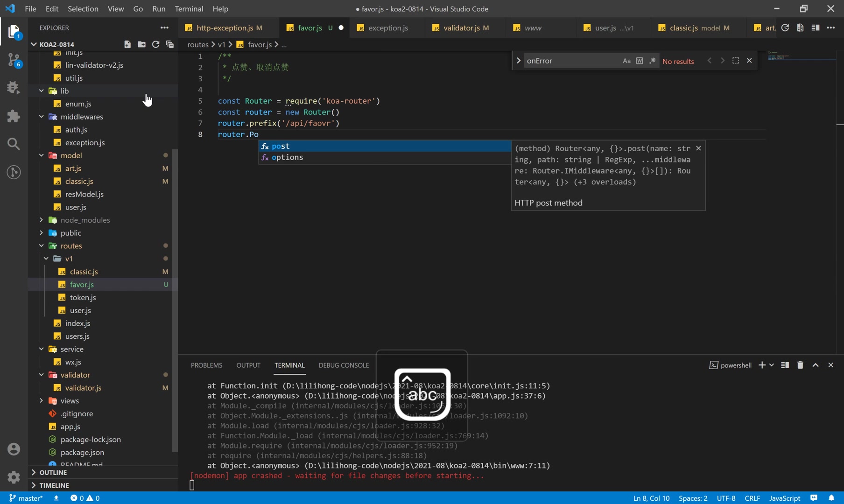Close the bottom panel
844x504 pixels.
click(x=831, y=365)
